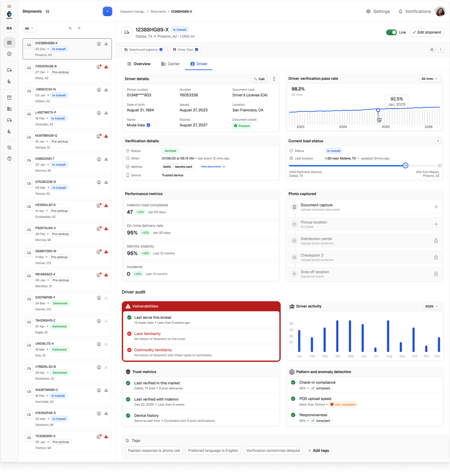Click the April bar in Driver activity chart
The width and height of the screenshot is (450, 476).
click(337, 336)
